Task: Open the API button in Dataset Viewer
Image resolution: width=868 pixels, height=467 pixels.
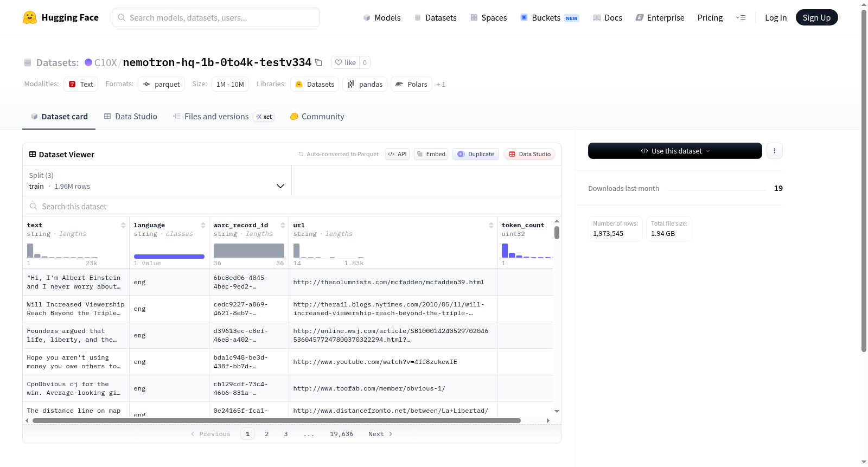Action: pos(397,154)
